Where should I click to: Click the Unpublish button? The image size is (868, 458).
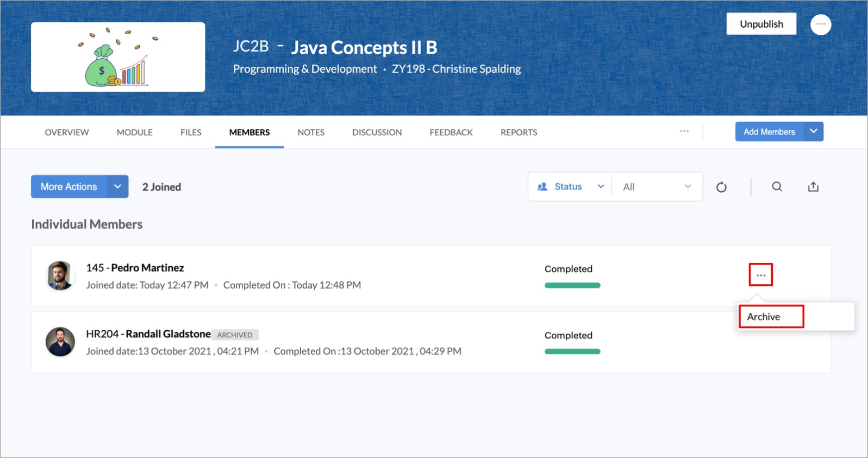click(x=761, y=24)
